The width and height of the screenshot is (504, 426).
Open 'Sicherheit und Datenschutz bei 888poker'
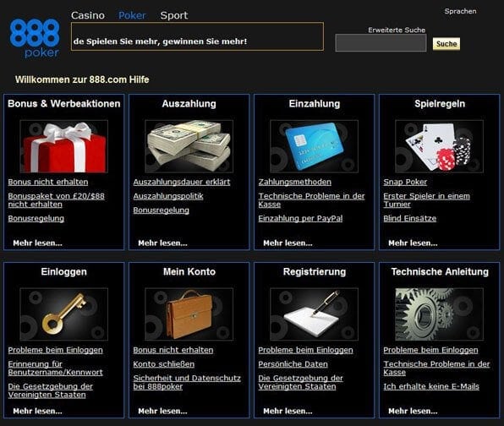tap(187, 382)
